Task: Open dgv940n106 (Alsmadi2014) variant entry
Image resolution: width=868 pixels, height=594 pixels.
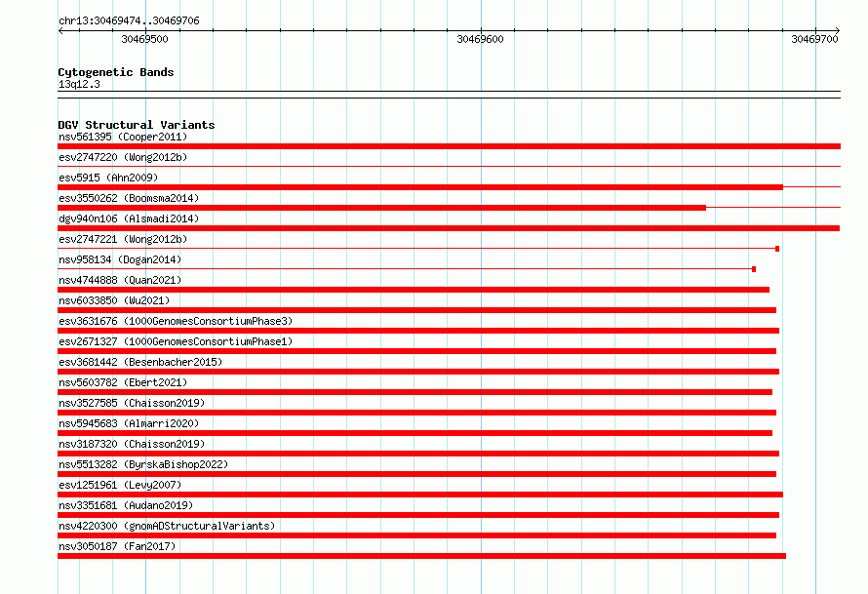Action: [x=129, y=218]
